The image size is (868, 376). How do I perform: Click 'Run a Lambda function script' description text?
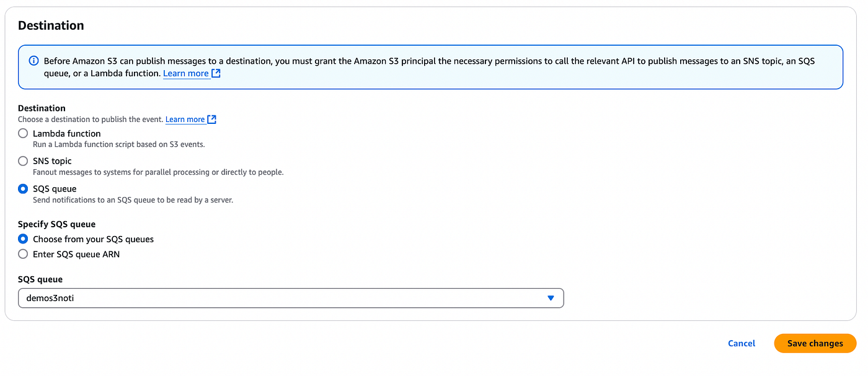(118, 144)
